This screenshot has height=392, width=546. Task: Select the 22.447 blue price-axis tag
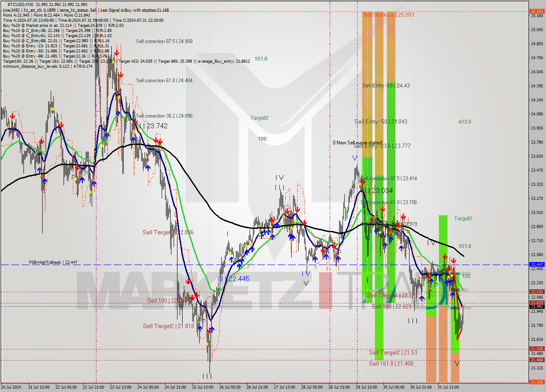536,265
